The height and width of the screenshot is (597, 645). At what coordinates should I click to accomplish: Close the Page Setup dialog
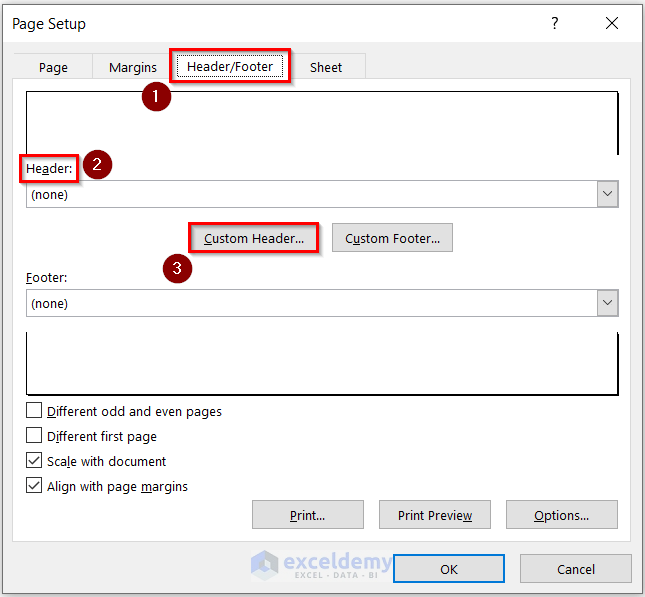point(612,23)
